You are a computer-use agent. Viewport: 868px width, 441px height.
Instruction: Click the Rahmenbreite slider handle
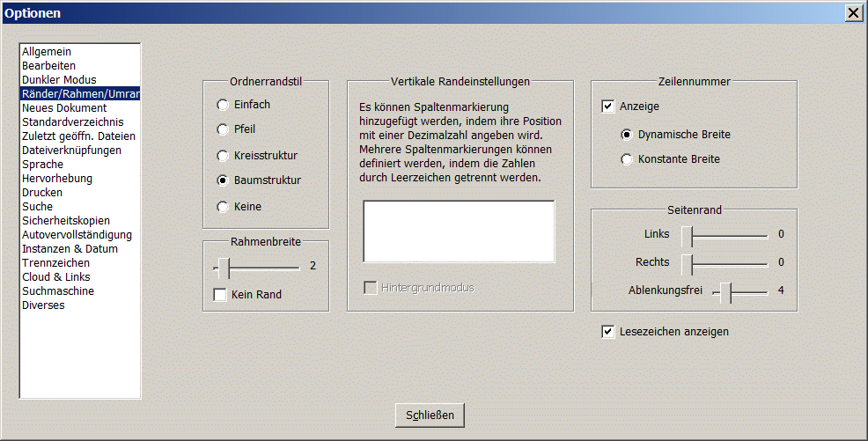click(224, 268)
